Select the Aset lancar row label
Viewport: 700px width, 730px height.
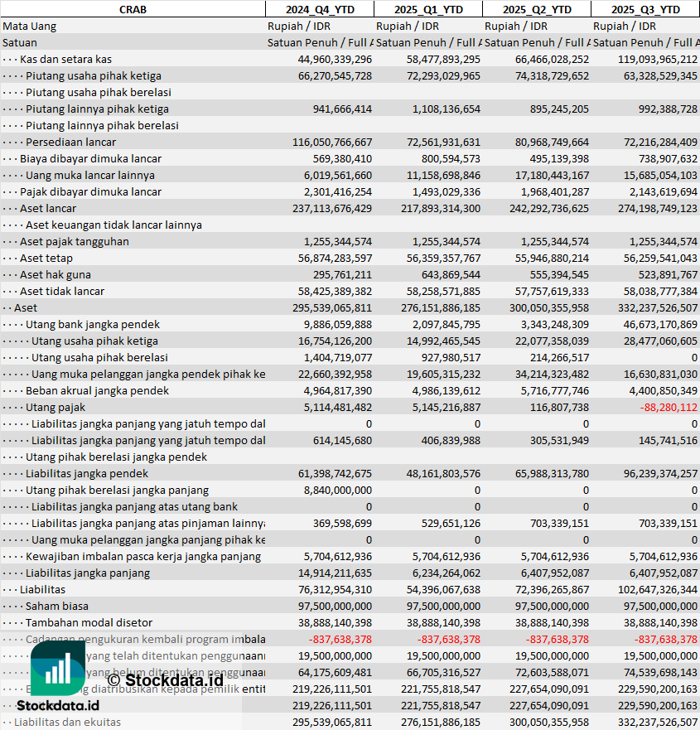48,208
